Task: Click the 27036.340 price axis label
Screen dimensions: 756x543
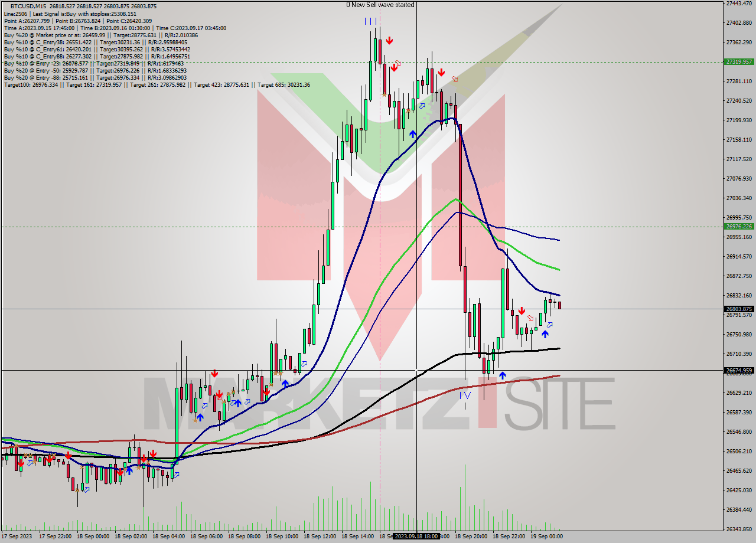Action: 739,198
